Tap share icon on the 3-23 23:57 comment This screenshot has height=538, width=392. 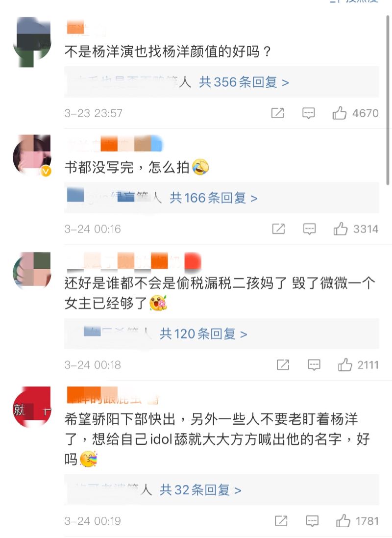[x=277, y=113]
